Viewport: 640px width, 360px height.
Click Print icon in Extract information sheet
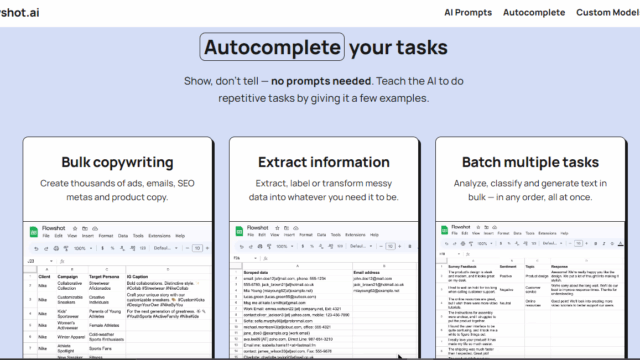(x=260, y=247)
